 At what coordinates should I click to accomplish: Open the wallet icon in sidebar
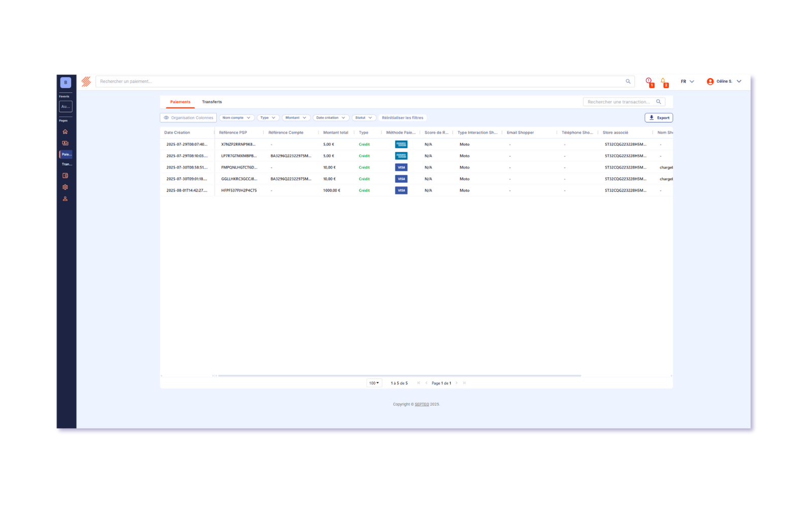(x=65, y=176)
